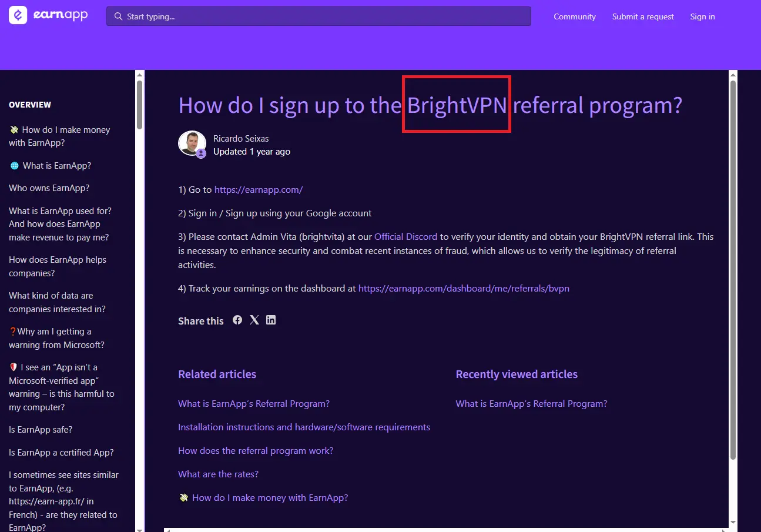Open the referrals dashboard bvpn link
The width and height of the screenshot is (761, 532).
(x=464, y=289)
